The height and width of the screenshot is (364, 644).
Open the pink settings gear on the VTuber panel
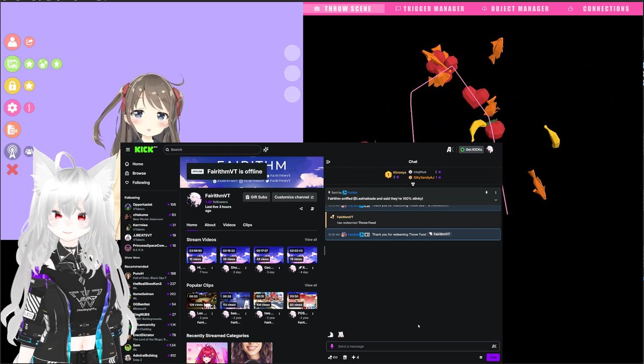tap(12, 107)
